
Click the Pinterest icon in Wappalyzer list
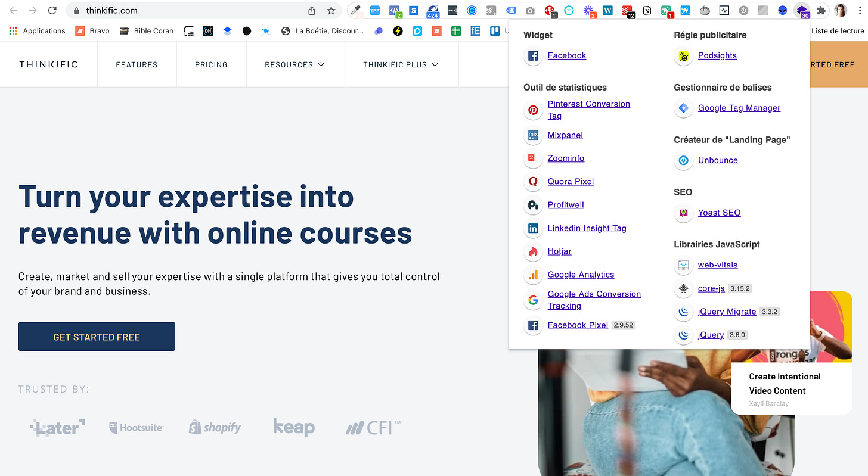point(533,110)
